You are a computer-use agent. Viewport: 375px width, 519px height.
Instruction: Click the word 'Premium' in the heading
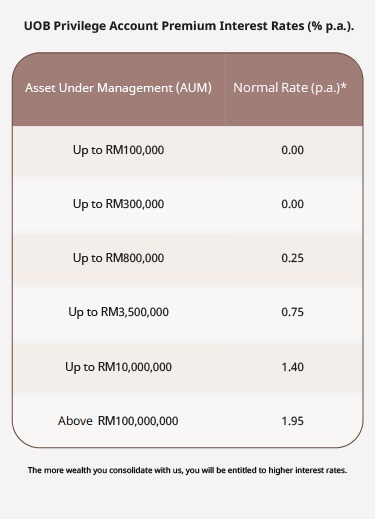(189, 26)
